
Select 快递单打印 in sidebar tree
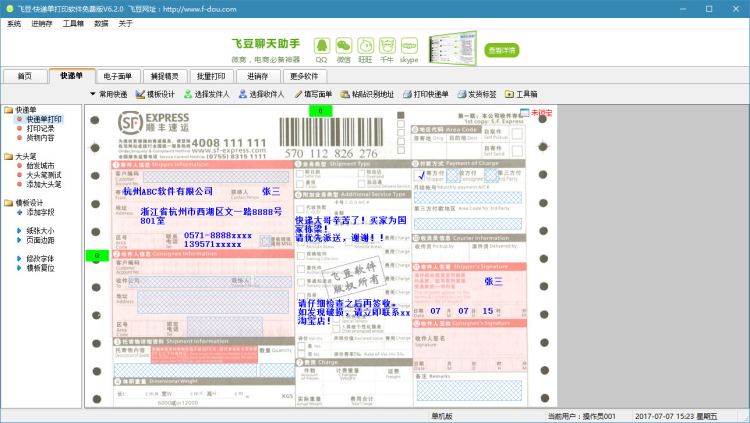pyautogui.click(x=44, y=119)
